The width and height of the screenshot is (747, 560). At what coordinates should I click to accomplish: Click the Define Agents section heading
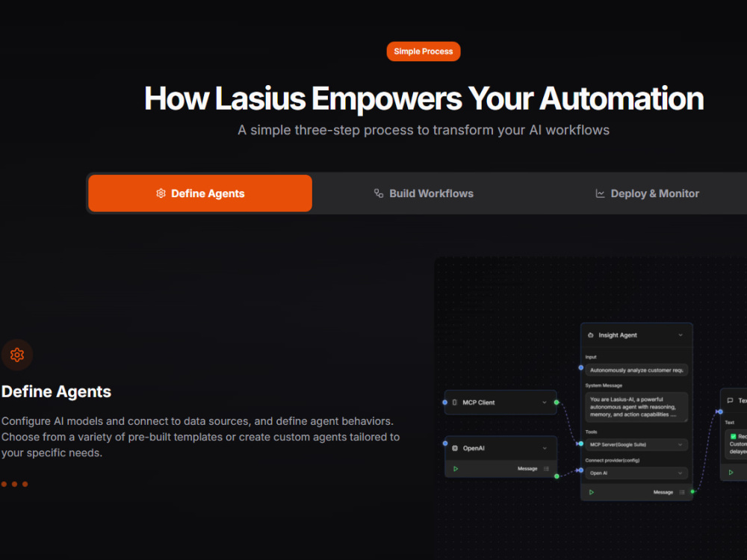pos(56,391)
